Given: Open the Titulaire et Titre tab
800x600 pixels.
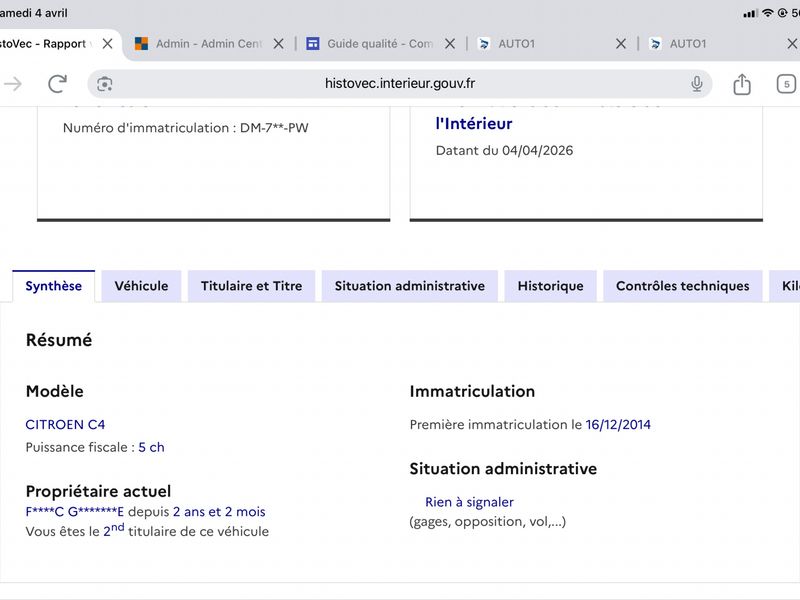Looking at the screenshot, I should 251,286.
